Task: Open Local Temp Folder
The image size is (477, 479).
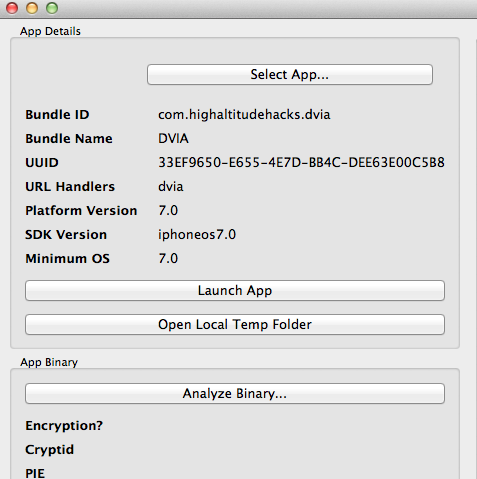Action: (x=235, y=324)
